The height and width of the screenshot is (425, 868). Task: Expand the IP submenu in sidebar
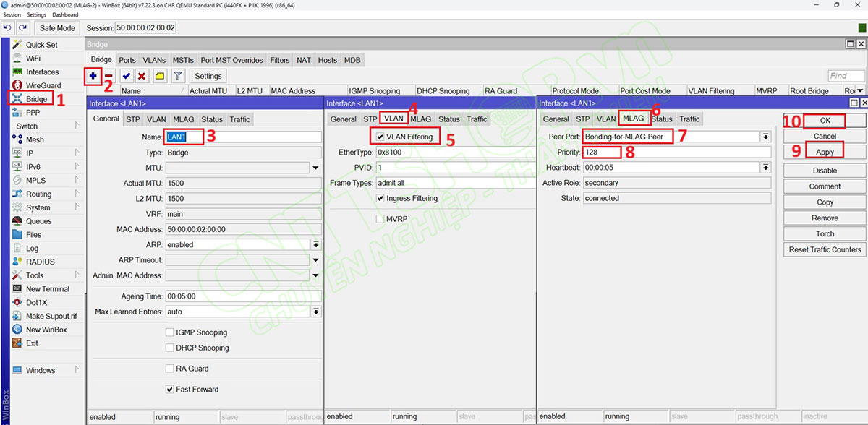pyautogui.click(x=77, y=153)
